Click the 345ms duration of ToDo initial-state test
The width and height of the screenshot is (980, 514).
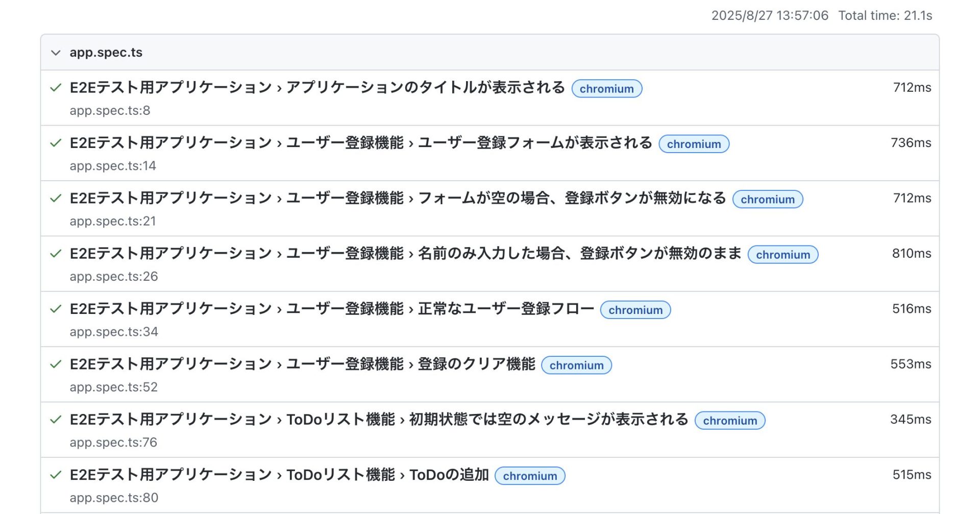pyautogui.click(x=910, y=420)
